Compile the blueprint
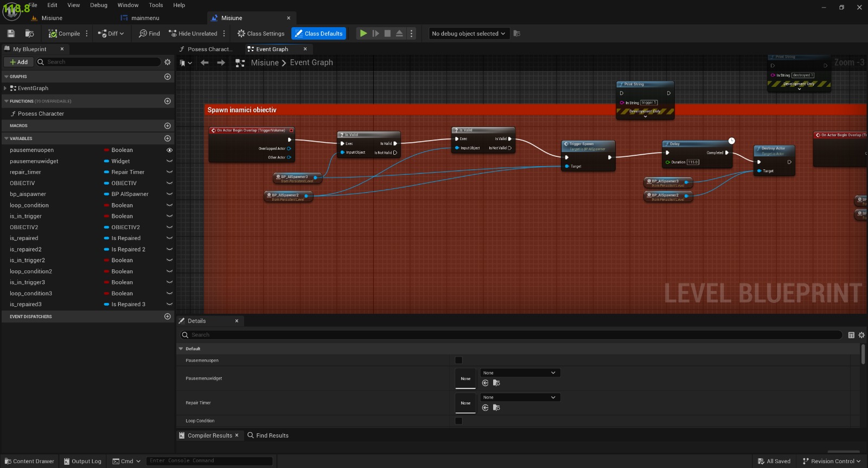This screenshot has height=468, width=868. [x=64, y=34]
